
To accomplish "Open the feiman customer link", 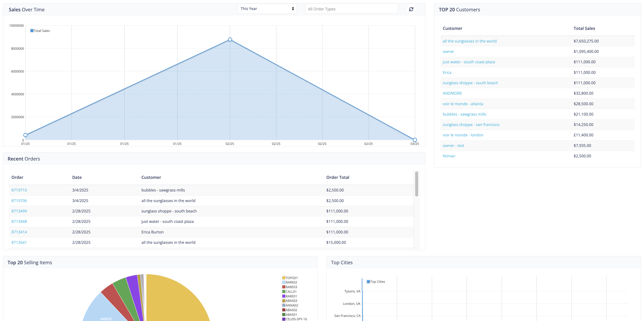I will (449, 156).
